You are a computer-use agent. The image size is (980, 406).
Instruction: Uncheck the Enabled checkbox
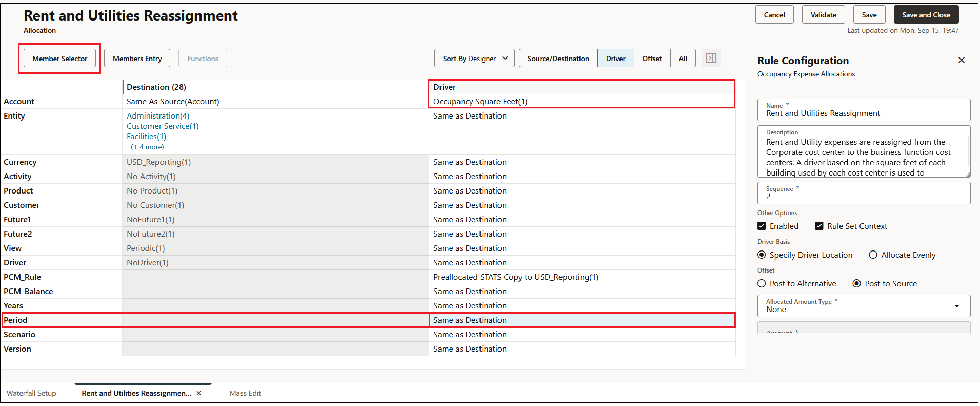coord(762,226)
